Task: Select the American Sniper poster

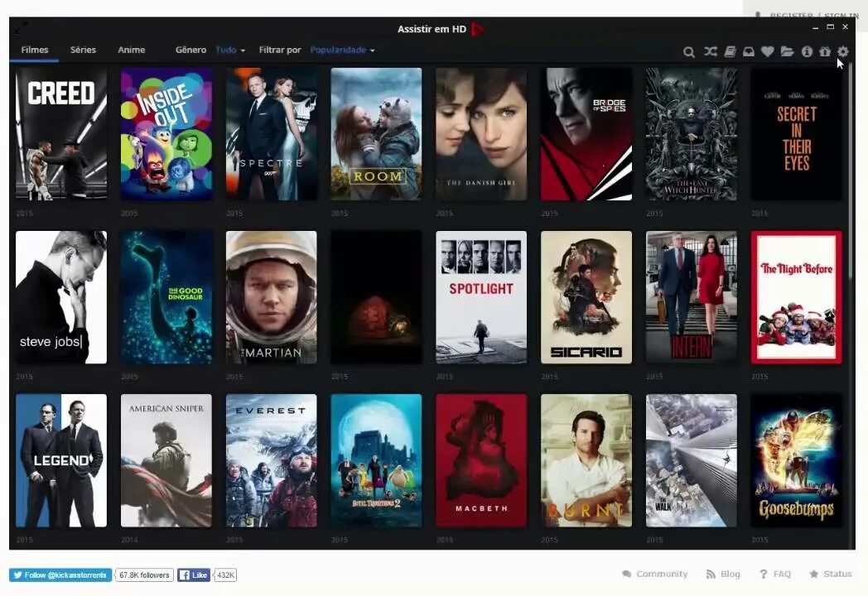Action: pos(166,460)
